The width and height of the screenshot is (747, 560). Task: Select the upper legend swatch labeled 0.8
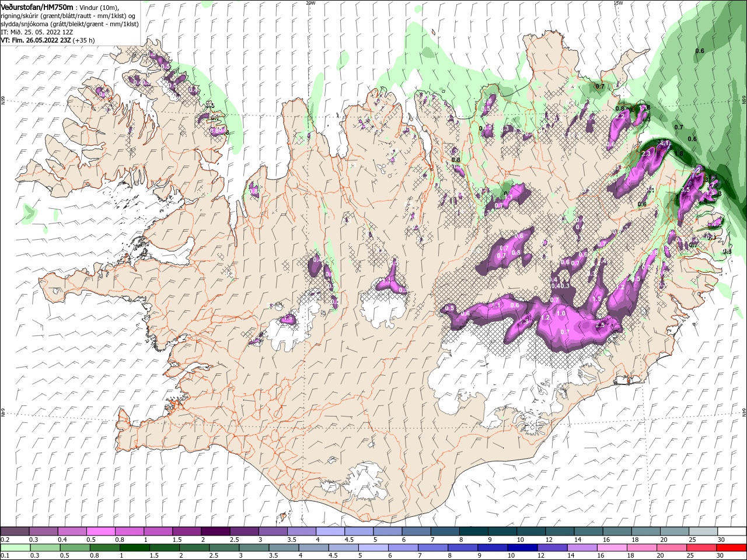pos(129,531)
